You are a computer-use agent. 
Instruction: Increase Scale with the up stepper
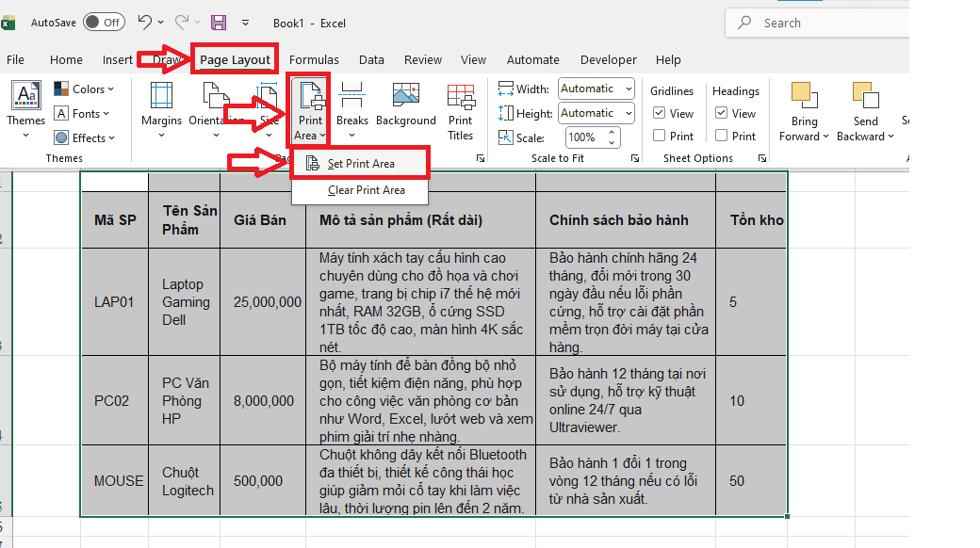(612, 132)
